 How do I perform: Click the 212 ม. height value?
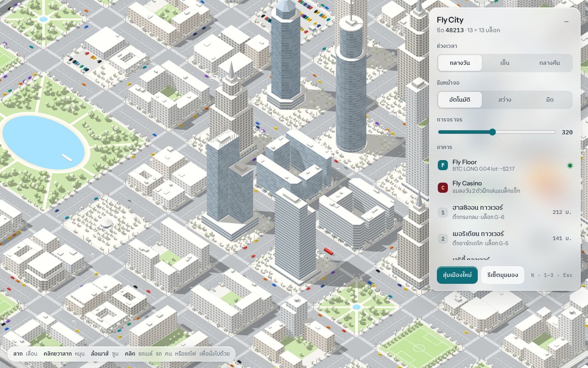pos(562,212)
